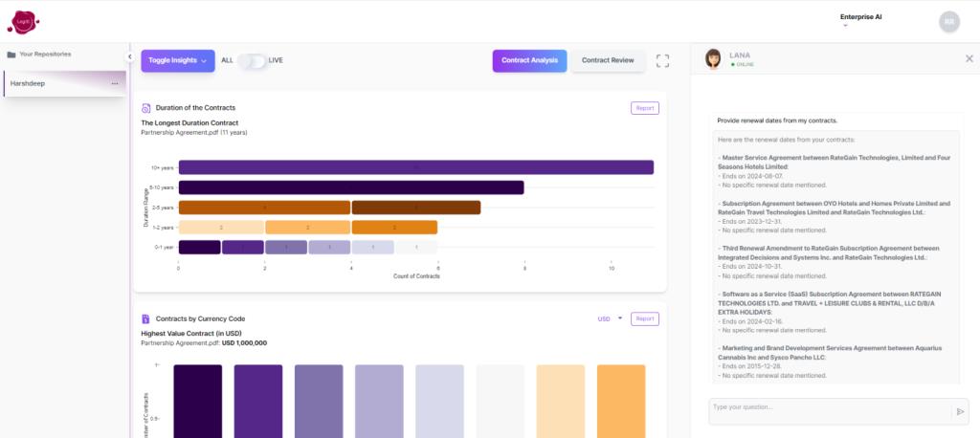Switch to Contract Review tab
980x438 pixels.
(x=608, y=60)
